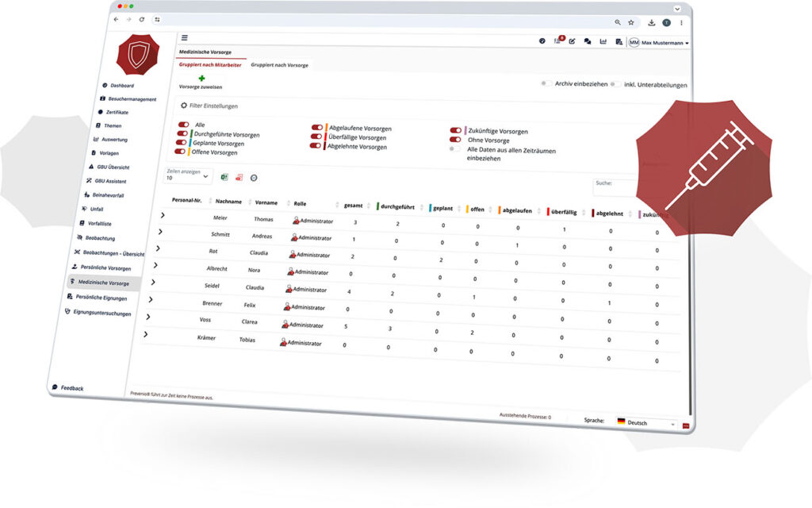Image resolution: width=812 pixels, height=508 pixels.
Task: Click the speedometer icon in header
Action: click(542, 40)
